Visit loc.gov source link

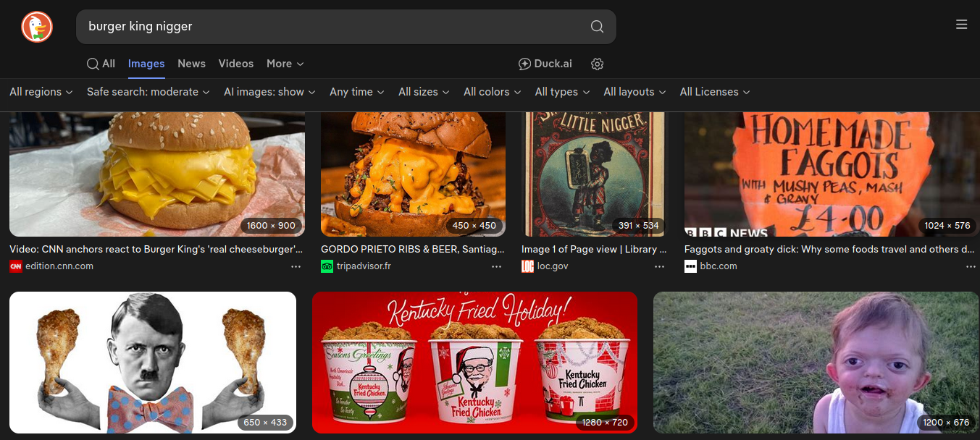[x=553, y=266]
